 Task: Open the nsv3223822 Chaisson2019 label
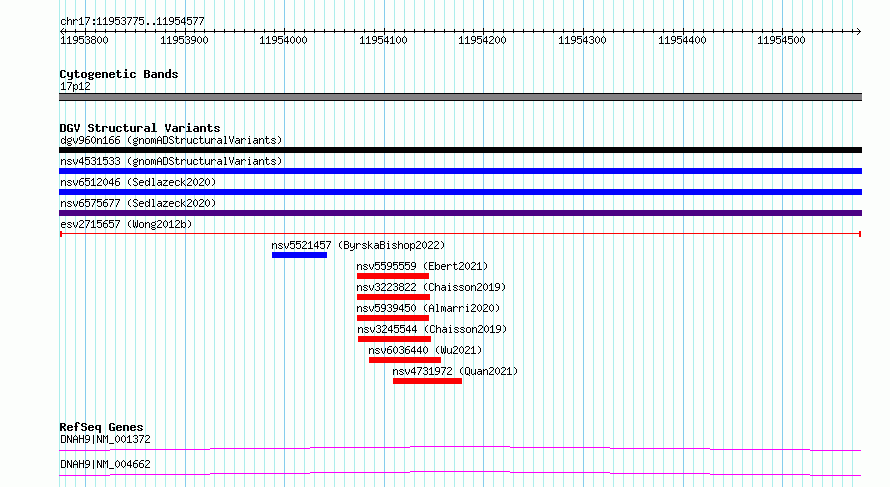click(x=431, y=287)
